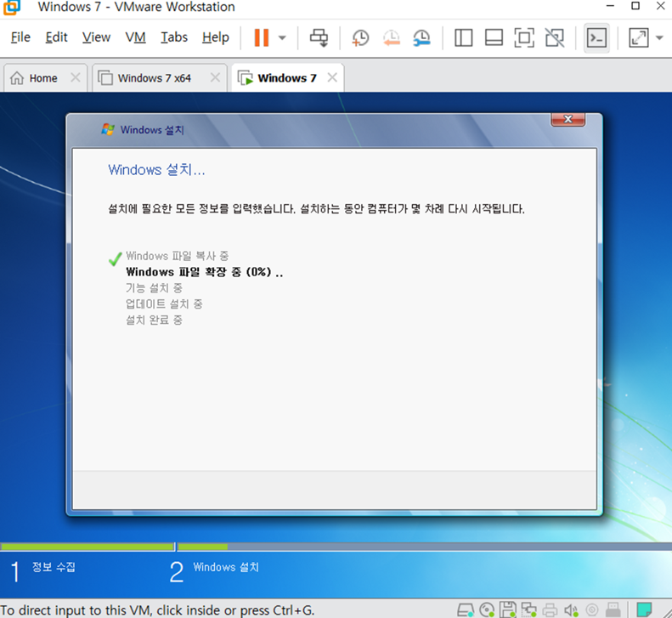The image size is (672, 618).
Task: Open the power options dropdown arrow beside pause
Action: tap(282, 37)
